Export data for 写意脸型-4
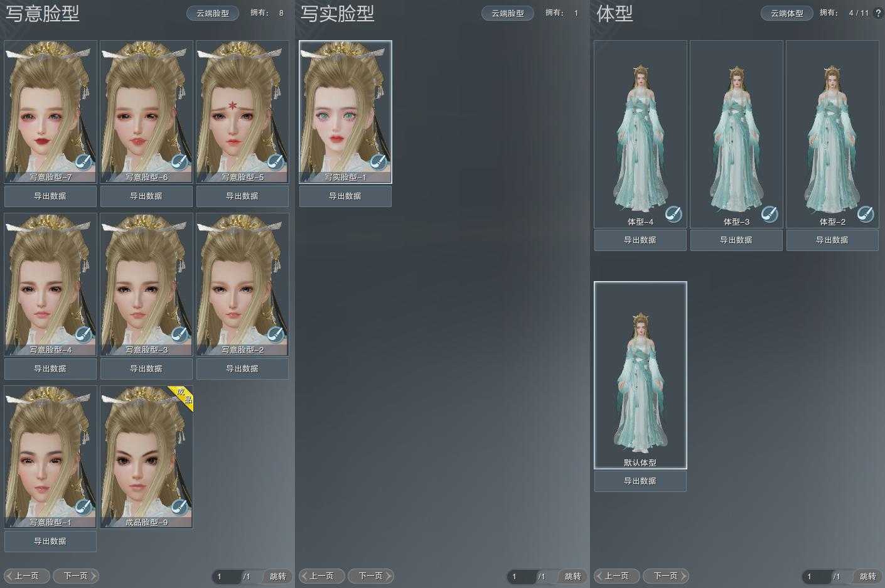 tap(50, 369)
